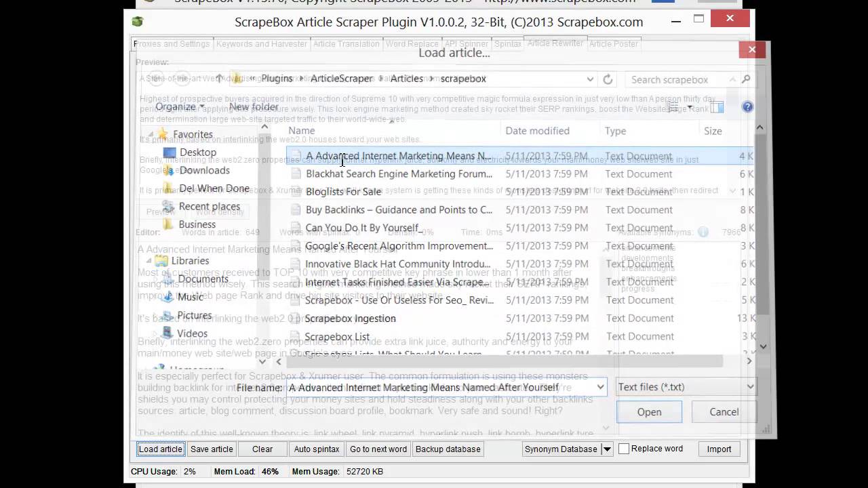Click ArticleScraper in the address breadcrumb

click(342, 79)
